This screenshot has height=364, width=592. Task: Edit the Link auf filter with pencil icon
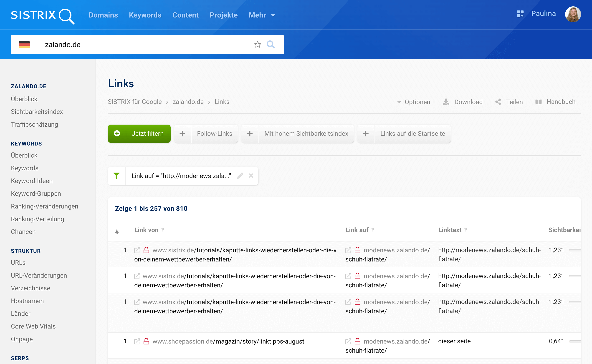(x=240, y=176)
